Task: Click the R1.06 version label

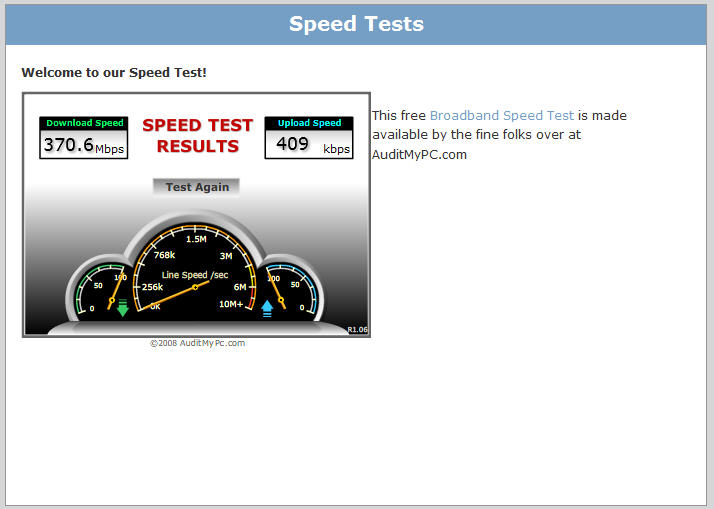Action: (357, 329)
